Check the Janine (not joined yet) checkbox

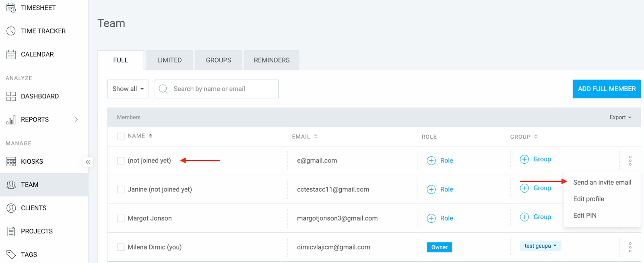point(121,189)
